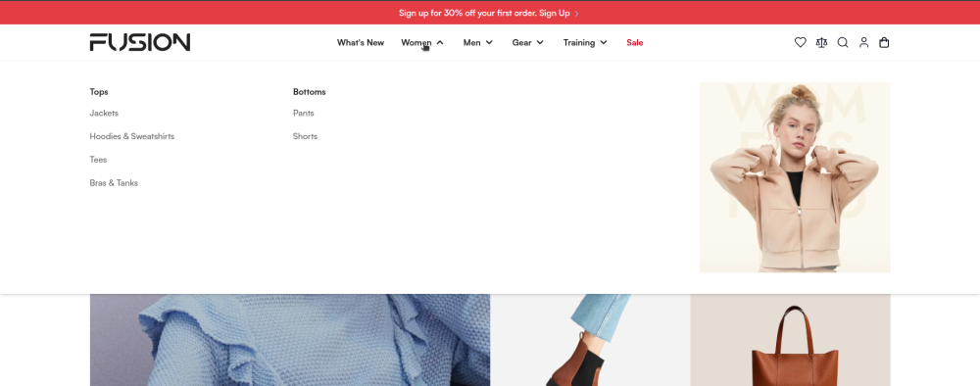Select the Men menu item
This screenshot has height=386, width=980.
pos(472,42)
